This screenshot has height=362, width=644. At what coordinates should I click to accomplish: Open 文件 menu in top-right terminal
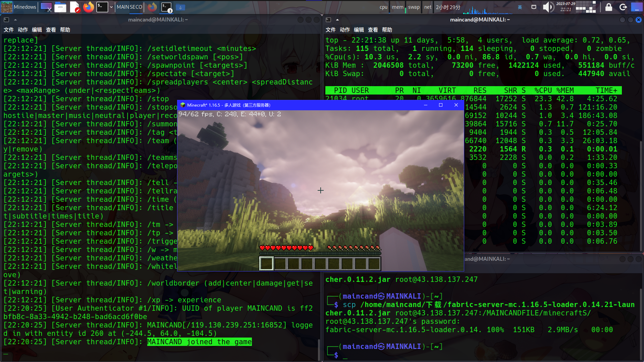click(331, 30)
